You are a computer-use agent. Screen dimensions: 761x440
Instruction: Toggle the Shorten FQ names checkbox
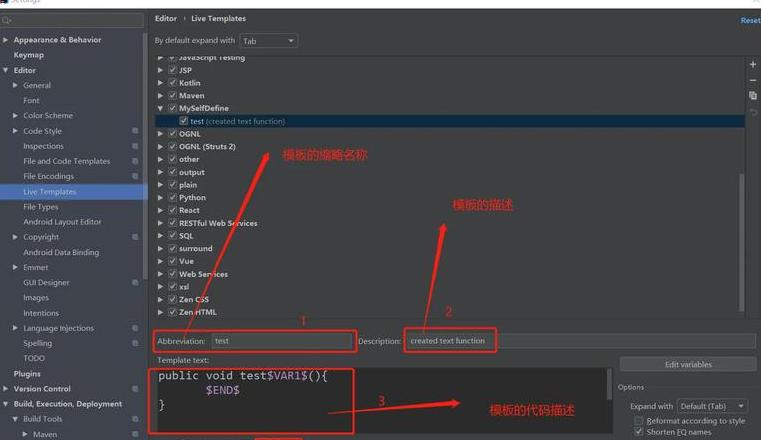point(639,431)
